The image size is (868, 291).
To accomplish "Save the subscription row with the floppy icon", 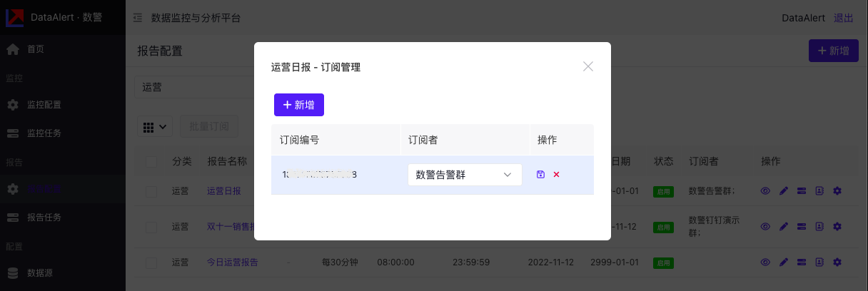I will point(540,174).
